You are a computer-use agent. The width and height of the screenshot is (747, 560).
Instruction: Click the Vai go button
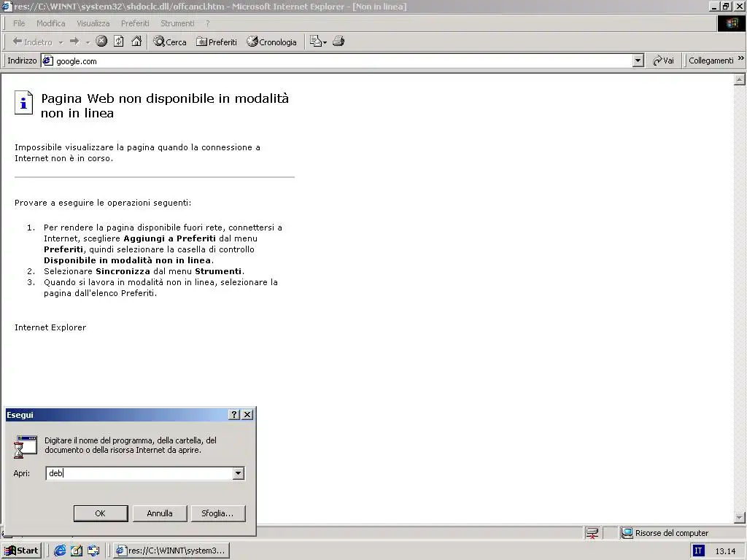pyautogui.click(x=663, y=61)
